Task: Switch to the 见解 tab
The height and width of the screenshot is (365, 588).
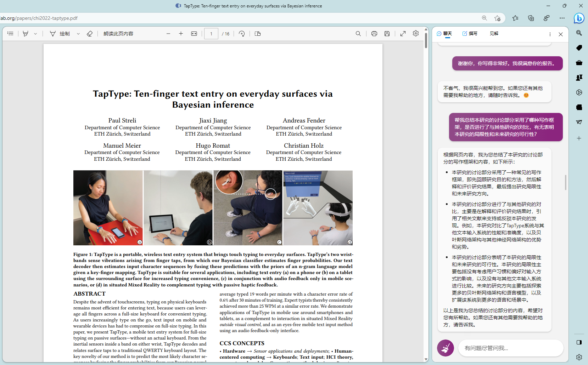Action: [494, 34]
